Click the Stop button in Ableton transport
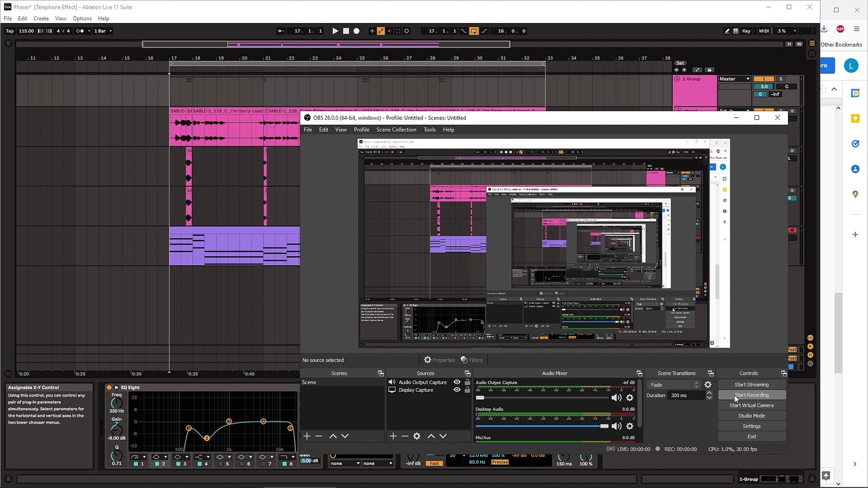The height and width of the screenshot is (488, 868). tap(346, 31)
